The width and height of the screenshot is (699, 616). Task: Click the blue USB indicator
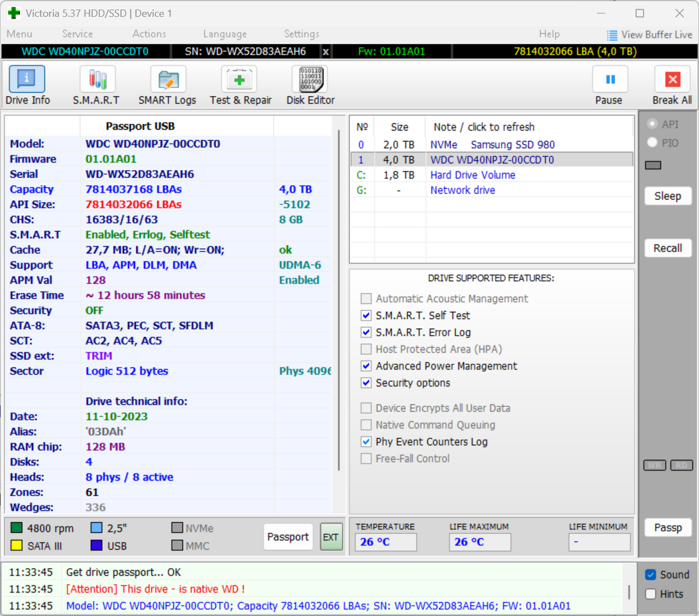(97, 545)
